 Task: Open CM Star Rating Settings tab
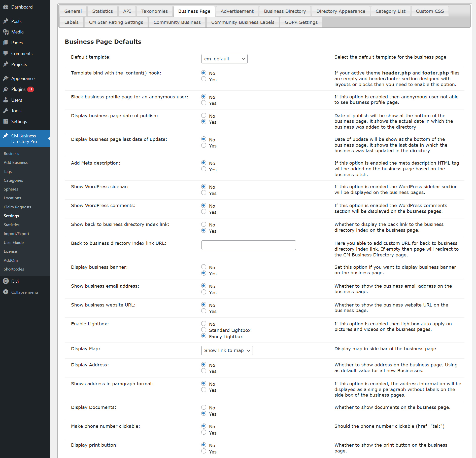tap(116, 22)
